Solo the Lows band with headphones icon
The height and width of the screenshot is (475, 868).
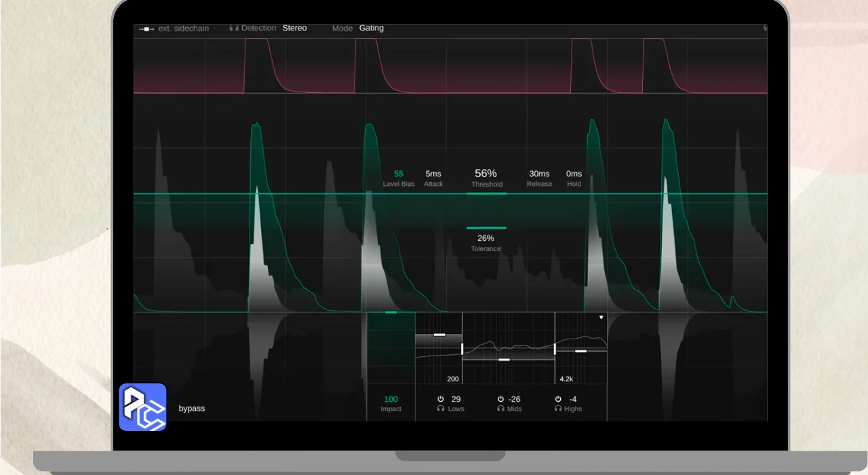(440, 409)
